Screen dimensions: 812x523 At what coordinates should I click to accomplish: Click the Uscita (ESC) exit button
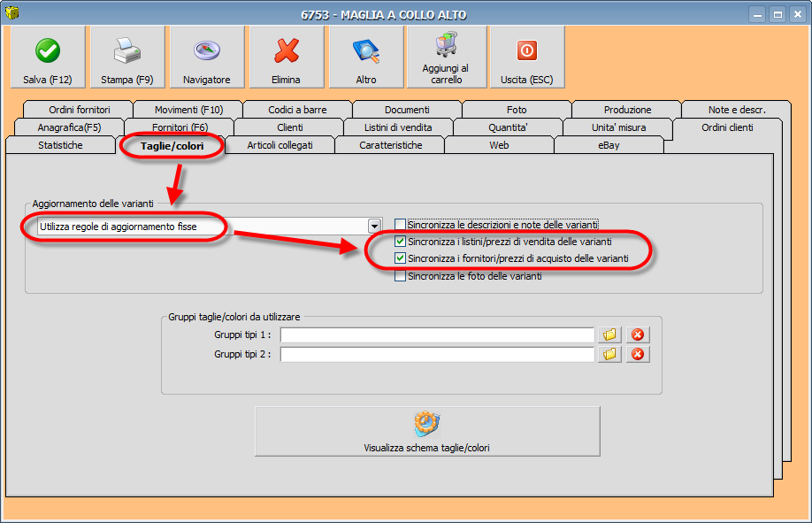(526, 57)
